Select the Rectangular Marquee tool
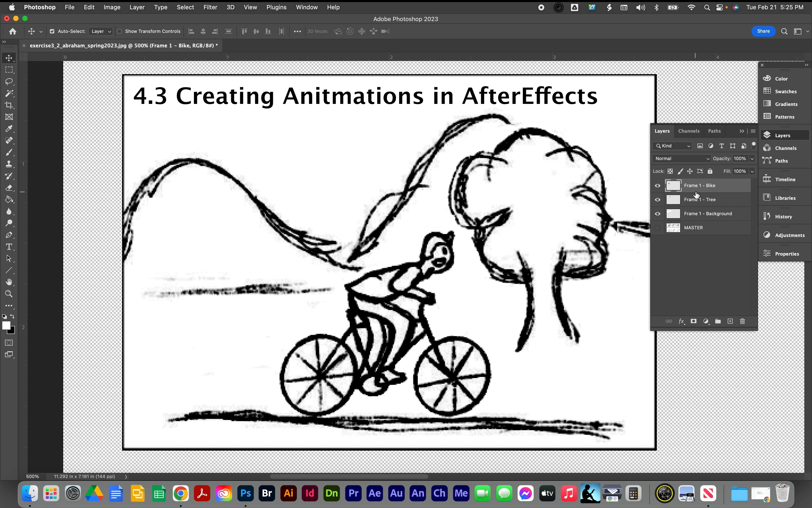Screen dimensions: 812x508 [9, 70]
